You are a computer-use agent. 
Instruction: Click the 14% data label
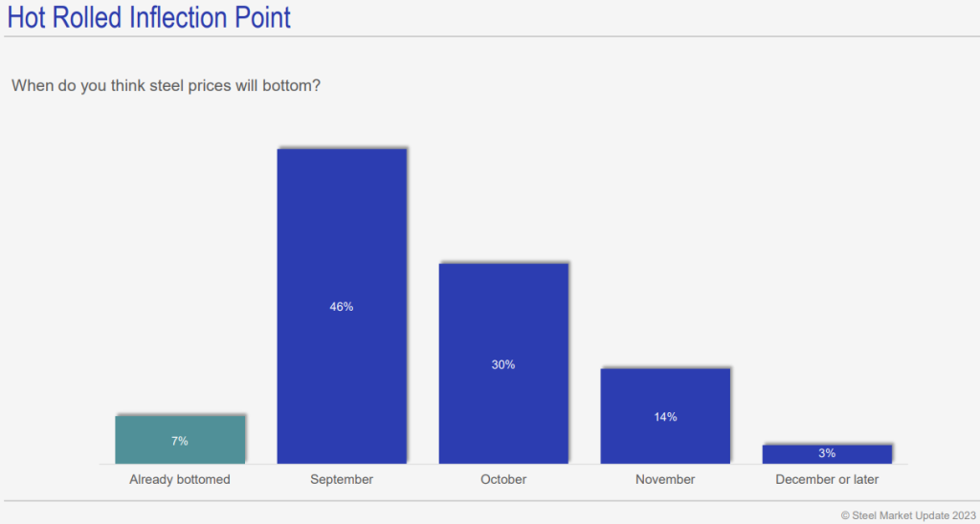click(x=665, y=417)
